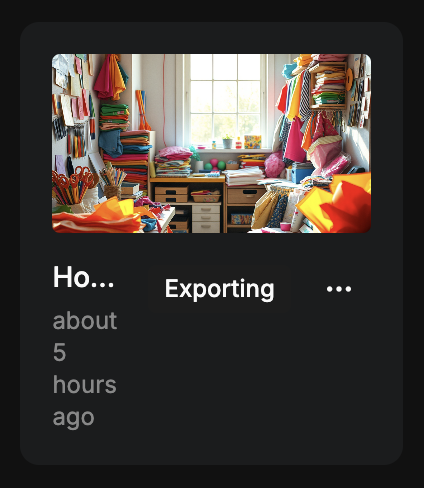Click the sewing room video thumbnail
This screenshot has height=488, width=424.
point(211,143)
